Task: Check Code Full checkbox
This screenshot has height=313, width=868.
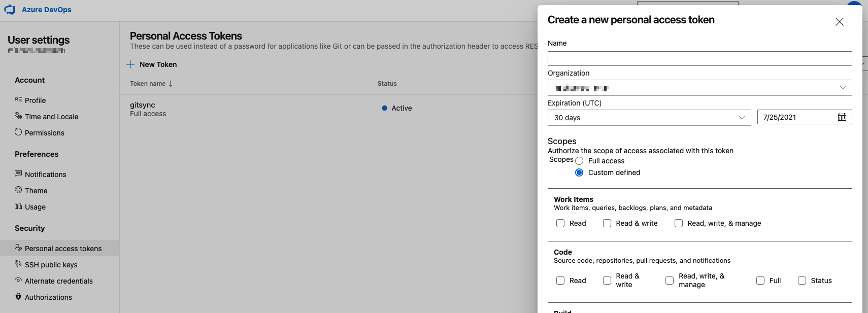Action: 760,281
